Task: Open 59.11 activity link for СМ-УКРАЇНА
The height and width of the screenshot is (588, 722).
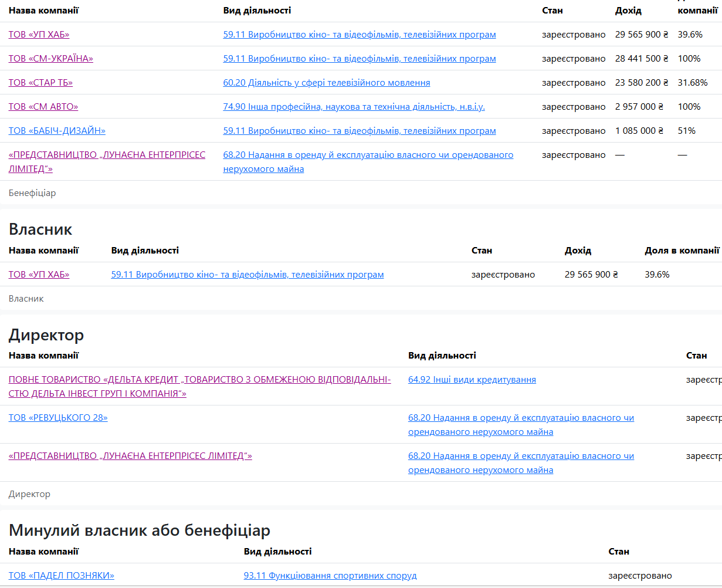Action: [x=360, y=59]
